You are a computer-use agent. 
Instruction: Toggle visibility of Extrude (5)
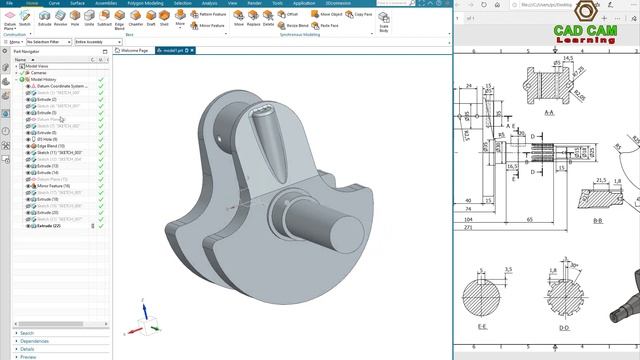click(x=28, y=113)
